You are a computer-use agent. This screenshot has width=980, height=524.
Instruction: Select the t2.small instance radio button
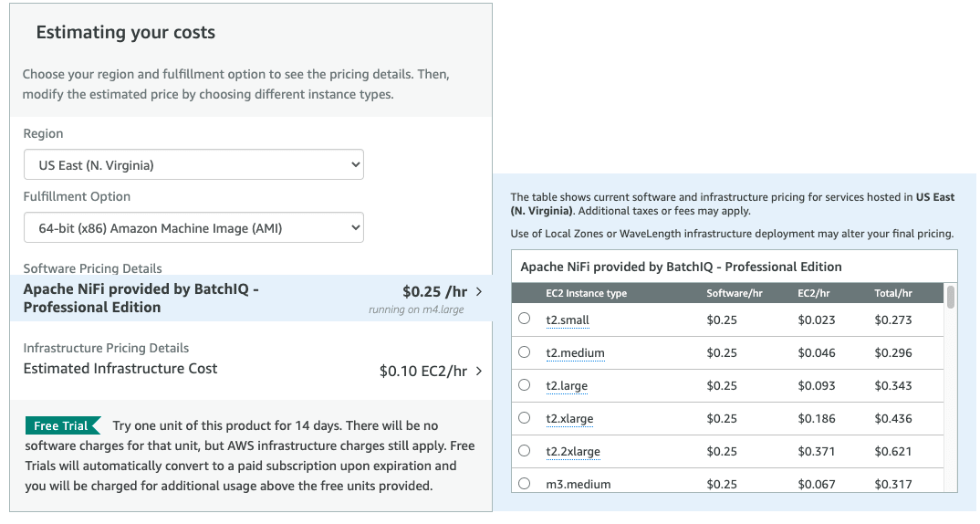(x=525, y=319)
